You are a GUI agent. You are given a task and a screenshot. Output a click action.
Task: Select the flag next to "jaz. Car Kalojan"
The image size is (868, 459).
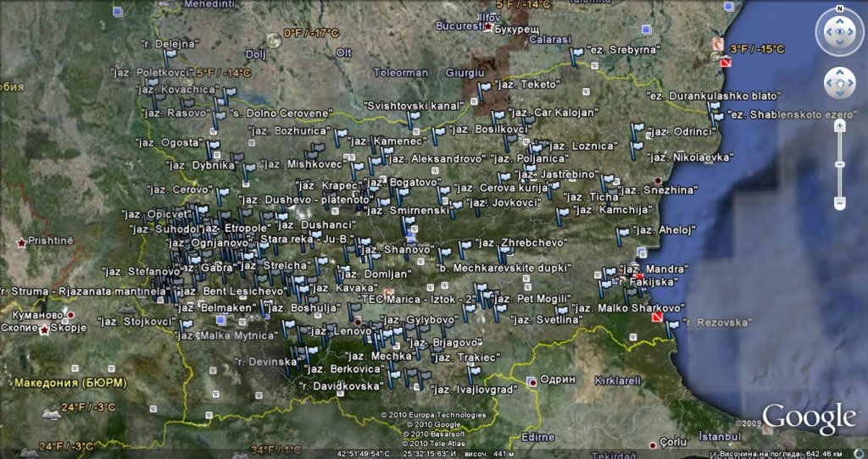(x=497, y=119)
